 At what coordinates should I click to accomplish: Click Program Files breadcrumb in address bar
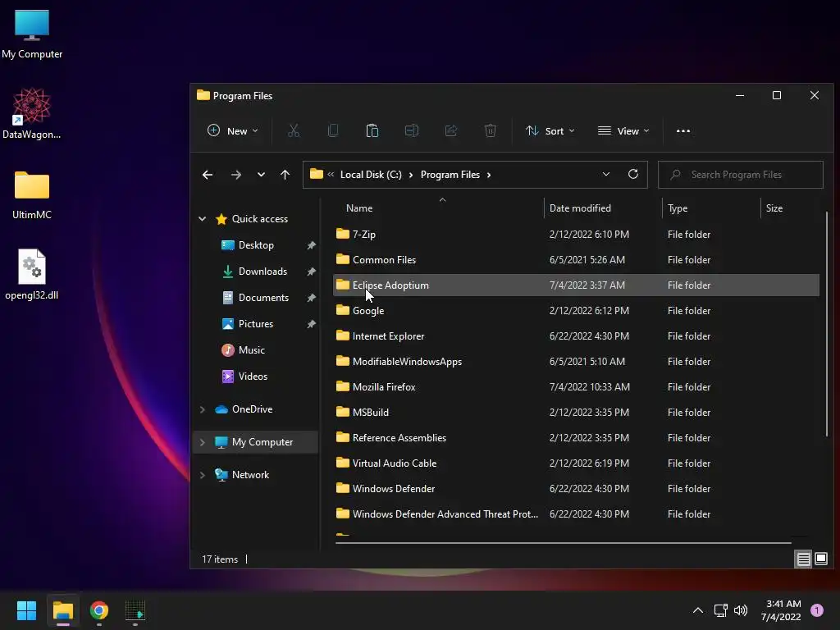click(450, 175)
